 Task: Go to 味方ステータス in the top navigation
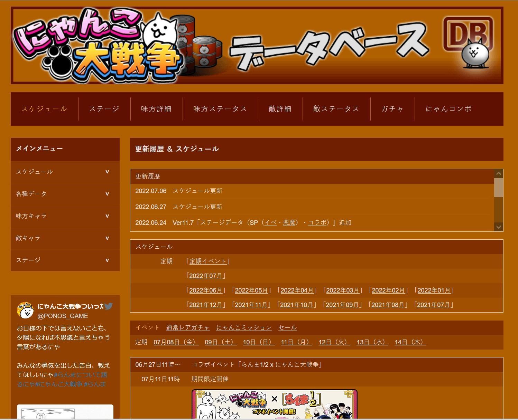220,109
